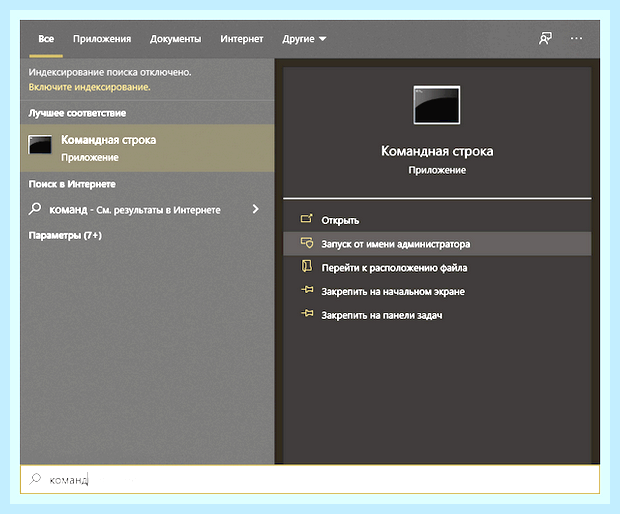Open the Параметры (7+) section
The width and height of the screenshot is (620, 514).
pos(65,236)
